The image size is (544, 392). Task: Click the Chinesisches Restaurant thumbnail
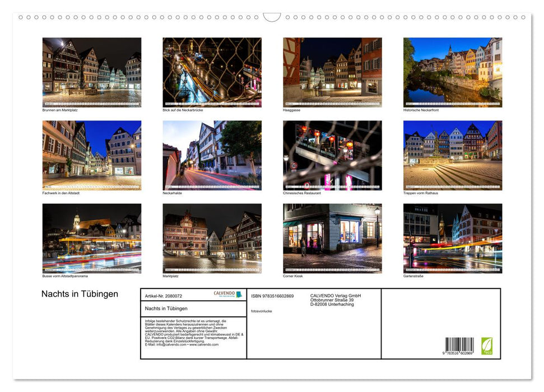pos(332,155)
